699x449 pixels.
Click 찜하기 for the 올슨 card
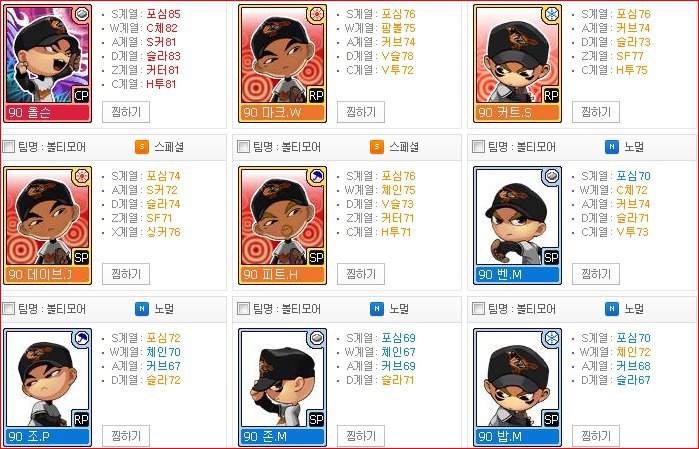126,112
